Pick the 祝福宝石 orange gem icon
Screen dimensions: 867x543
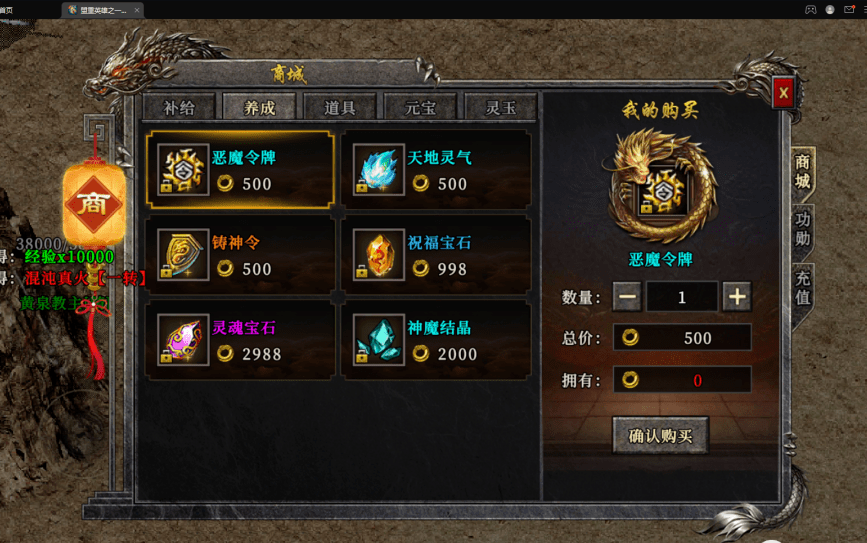(x=379, y=254)
